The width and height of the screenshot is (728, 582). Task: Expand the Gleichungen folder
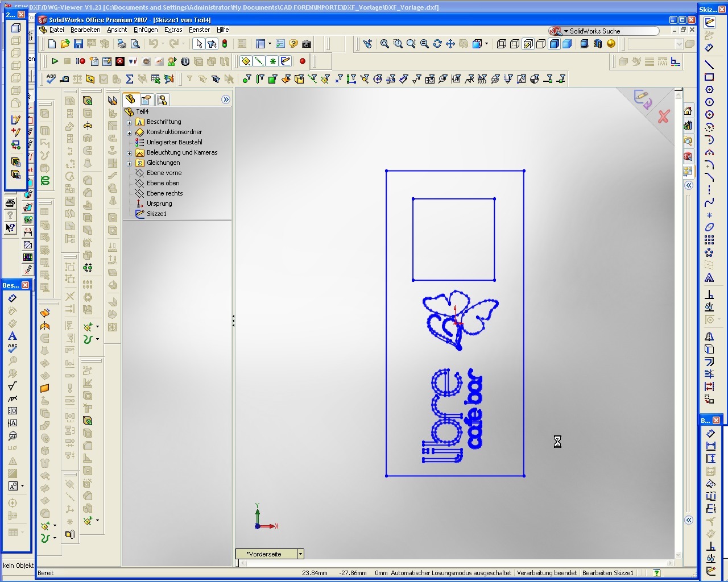point(130,163)
